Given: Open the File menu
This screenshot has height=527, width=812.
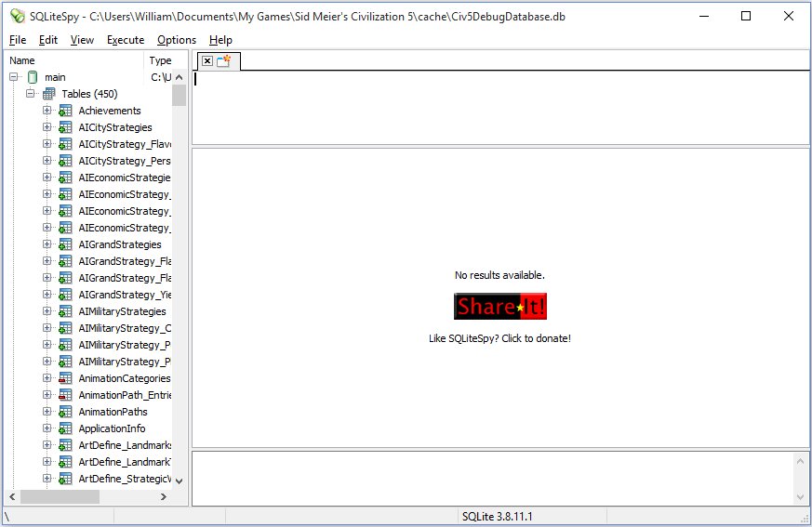Looking at the screenshot, I should click(18, 40).
